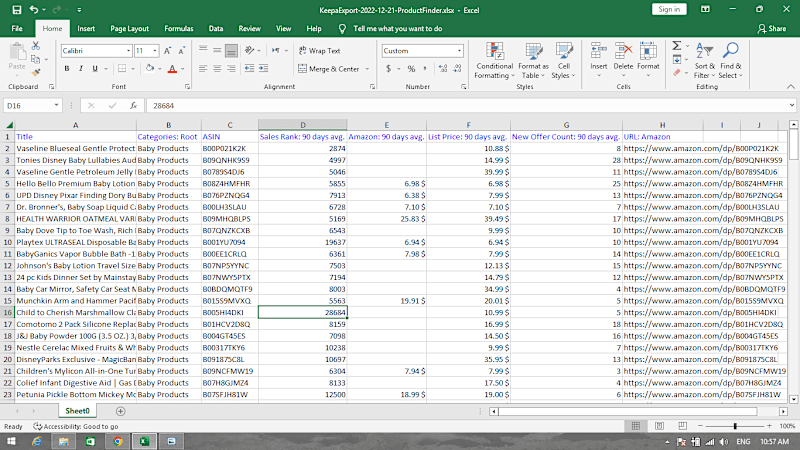The width and height of the screenshot is (800, 450).
Task: Decrease font size with the smaller A icon
Action: click(182, 51)
